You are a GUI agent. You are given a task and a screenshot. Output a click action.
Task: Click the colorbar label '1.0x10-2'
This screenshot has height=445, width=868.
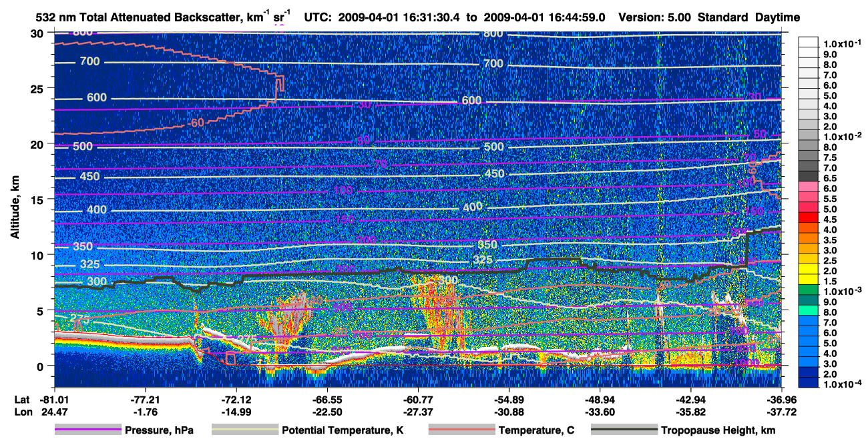coord(843,135)
